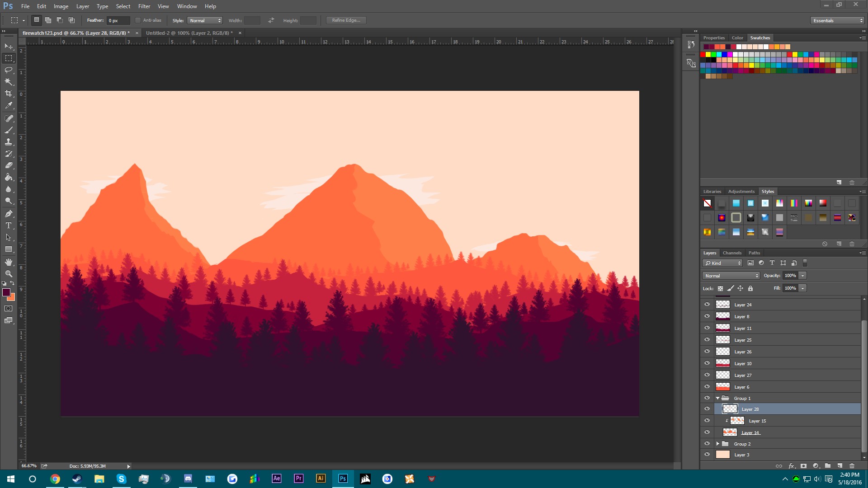868x488 pixels.
Task: Open the Kind layer filter dropdown
Action: [x=722, y=263]
